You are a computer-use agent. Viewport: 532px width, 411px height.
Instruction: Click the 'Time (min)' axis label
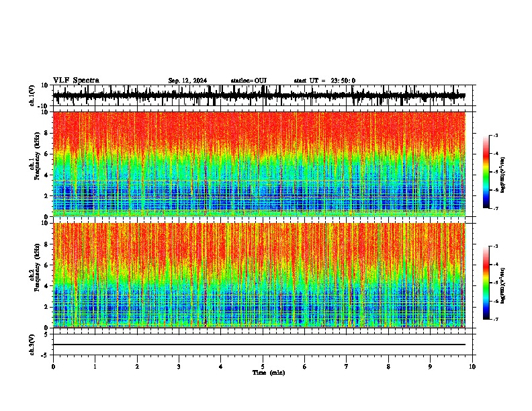click(269, 373)
